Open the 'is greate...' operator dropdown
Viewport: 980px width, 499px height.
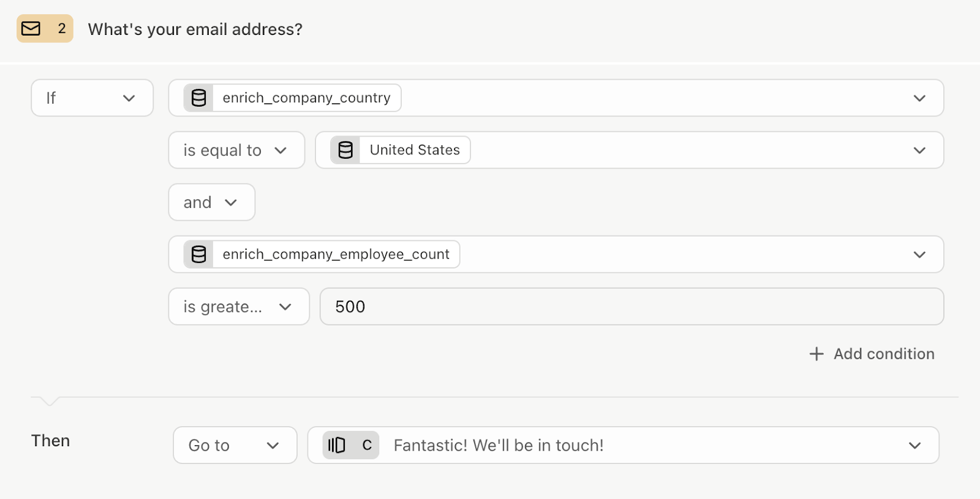(238, 307)
